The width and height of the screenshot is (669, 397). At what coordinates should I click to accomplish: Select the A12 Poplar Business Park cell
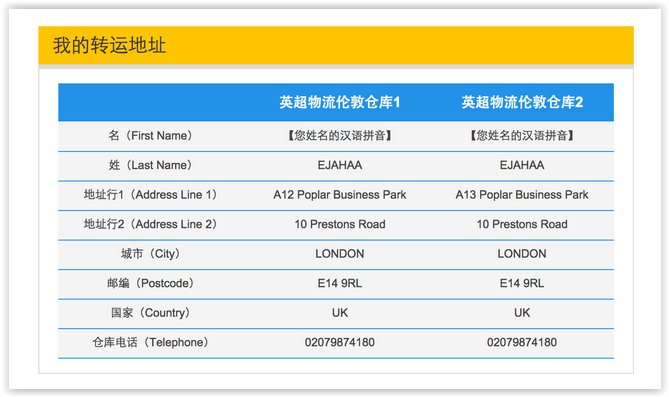coord(340,195)
